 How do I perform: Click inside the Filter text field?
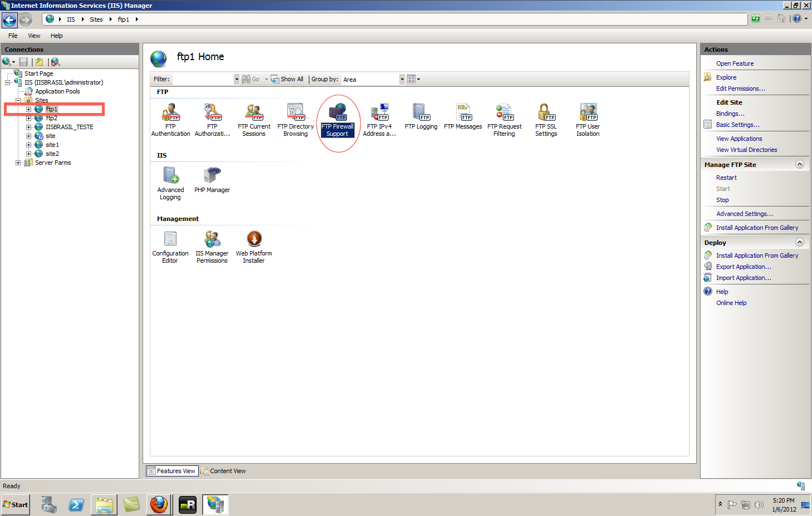click(x=203, y=80)
